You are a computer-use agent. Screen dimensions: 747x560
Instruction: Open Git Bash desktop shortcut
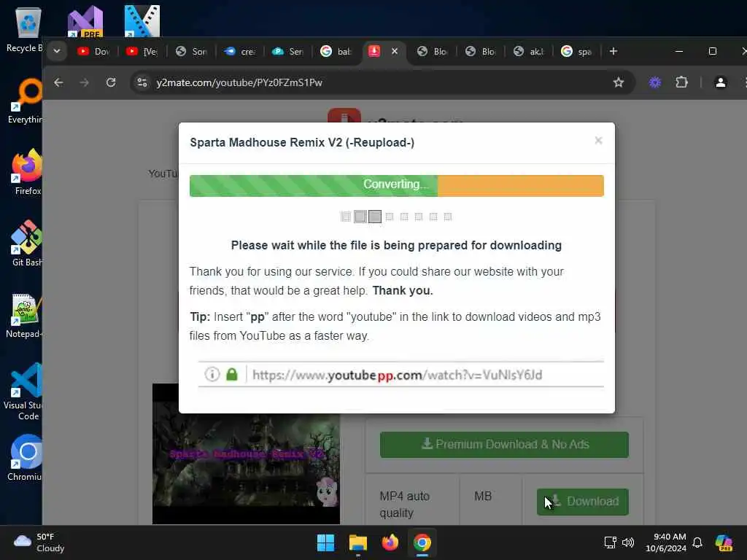pos(28,244)
